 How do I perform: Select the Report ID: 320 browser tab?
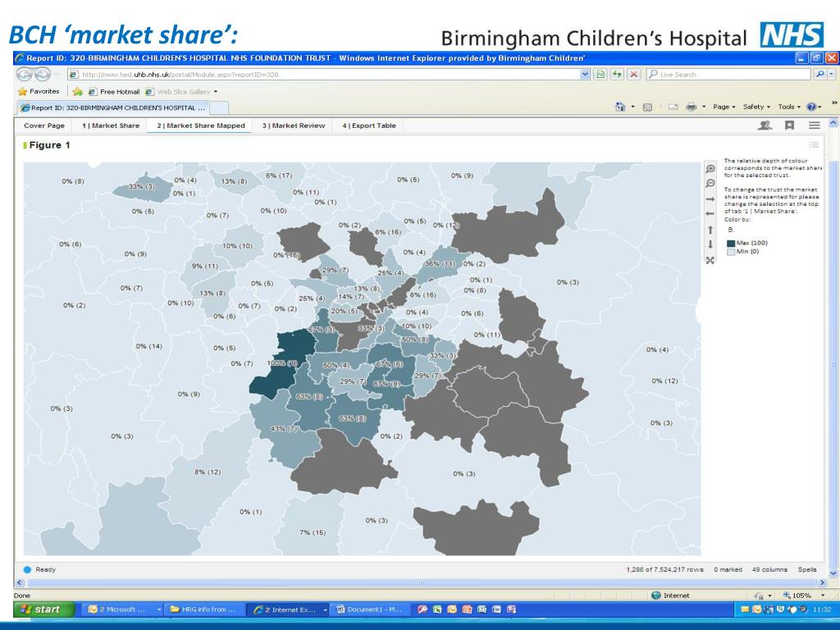coord(112,107)
